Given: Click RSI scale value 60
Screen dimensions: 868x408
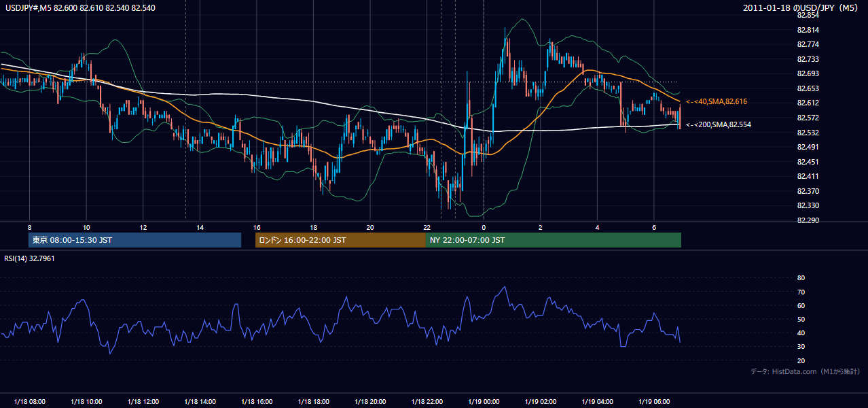Looking at the screenshot, I should coord(801,305).
